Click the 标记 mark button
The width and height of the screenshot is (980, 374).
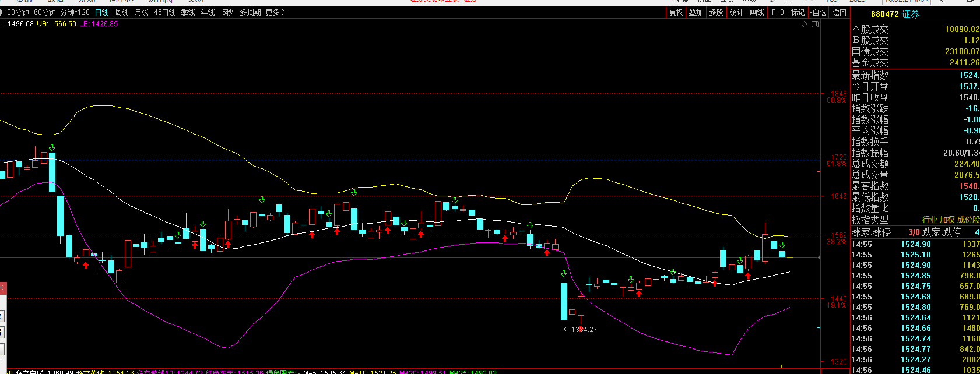pos(798,12)
